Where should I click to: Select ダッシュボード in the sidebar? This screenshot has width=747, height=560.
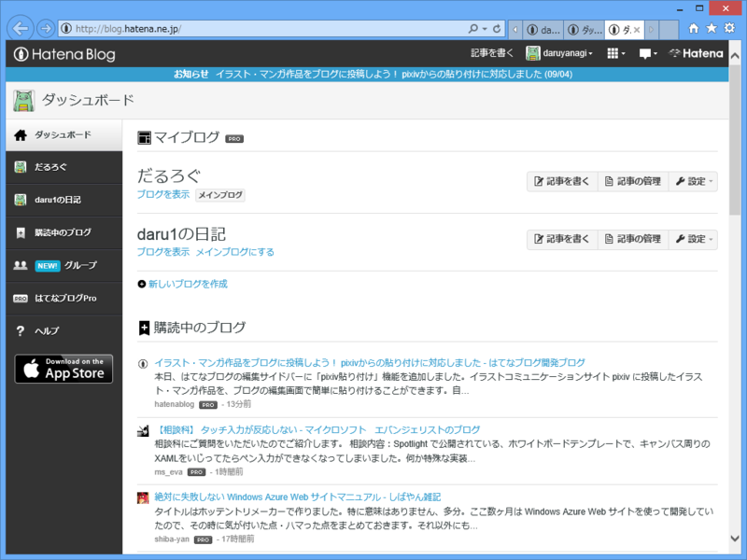coord(63,135)
